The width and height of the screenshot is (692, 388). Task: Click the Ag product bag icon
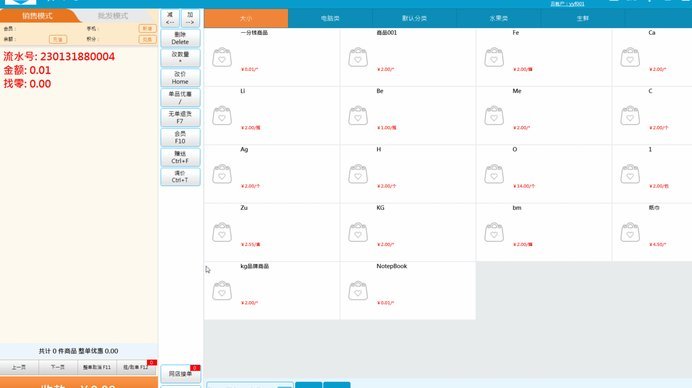(x=222, y=174)
